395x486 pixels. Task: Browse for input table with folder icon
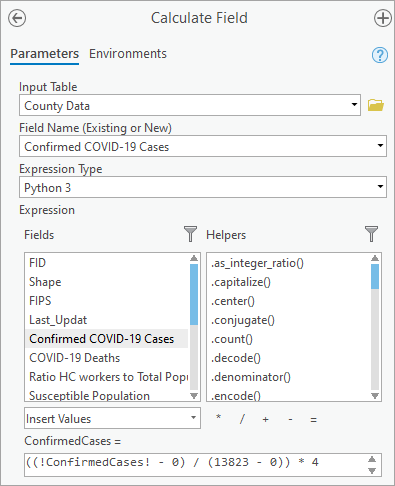(x=376, y=105)
